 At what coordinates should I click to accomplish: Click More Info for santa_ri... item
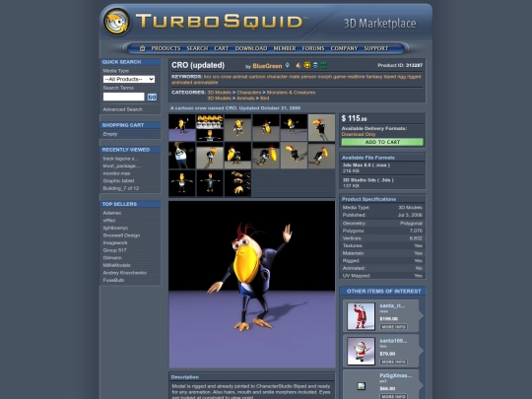point(393,327)
